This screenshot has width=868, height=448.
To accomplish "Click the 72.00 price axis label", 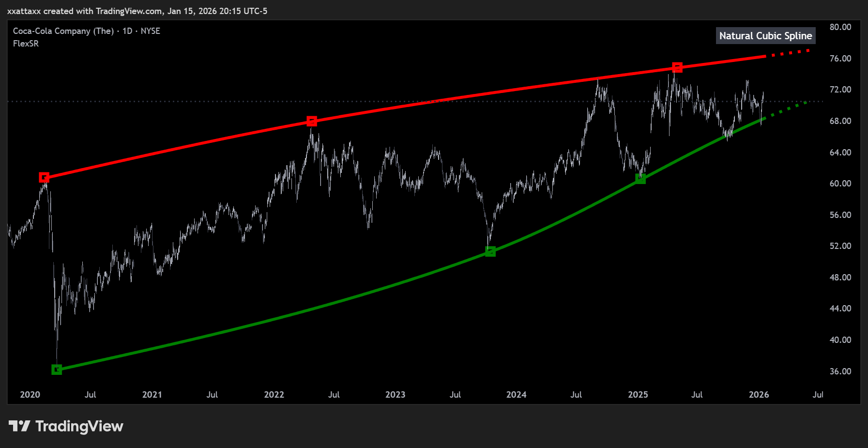I will tap(840, 90).
